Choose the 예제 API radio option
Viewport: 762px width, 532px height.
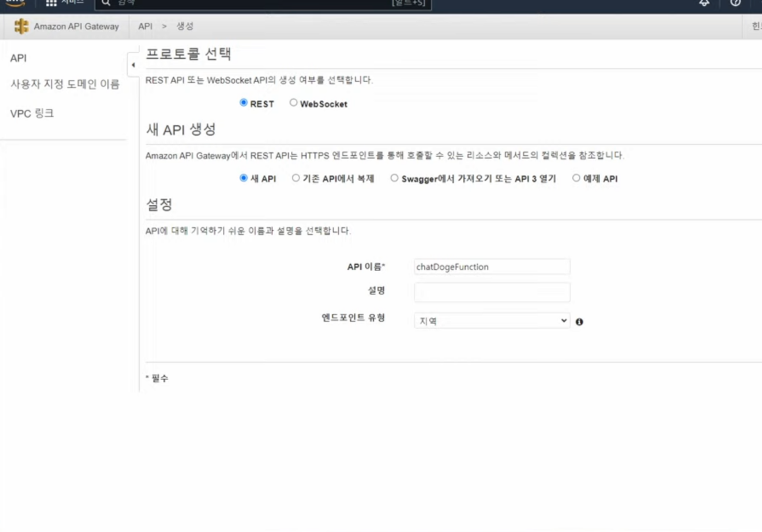click(576, 178)
